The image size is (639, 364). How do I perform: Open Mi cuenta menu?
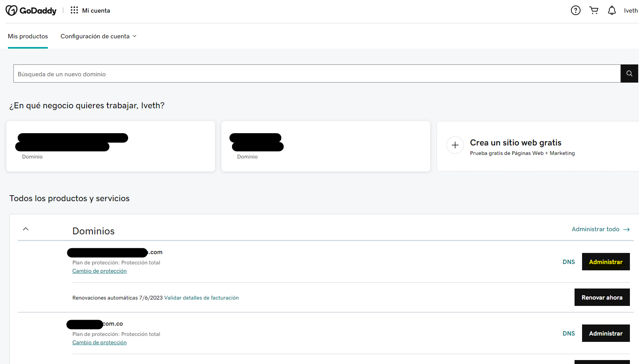(96, 11)
